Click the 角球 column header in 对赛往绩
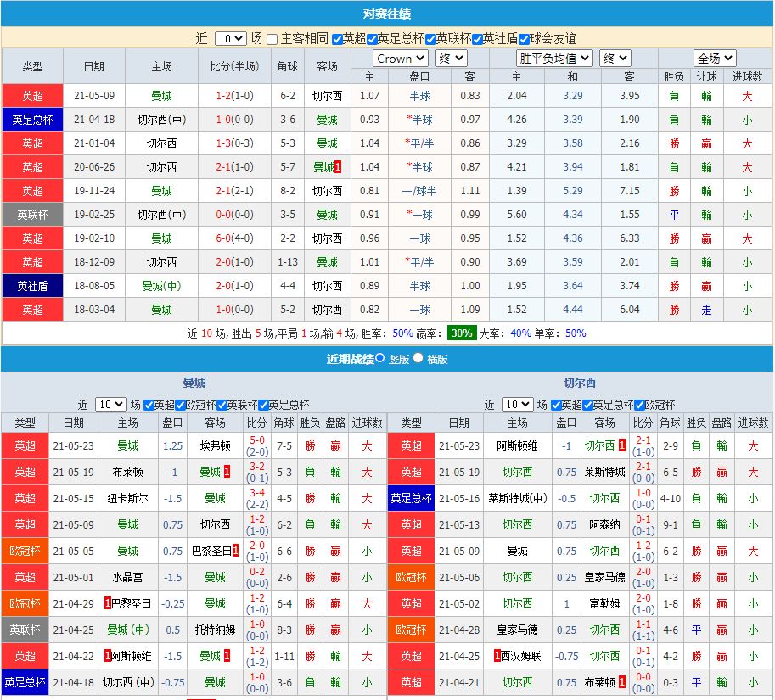 (x=287, y=66)
